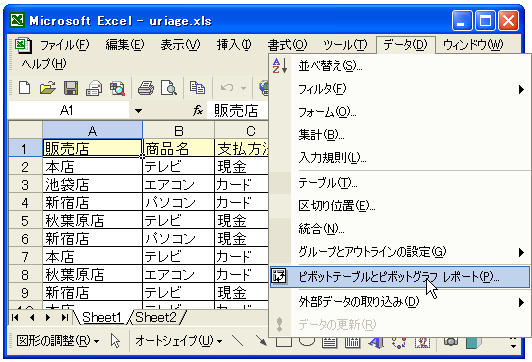This screenshot has height=362, width=532.
Task: Choose 統合(N)... menu item
Action: [x=400, y=229]
